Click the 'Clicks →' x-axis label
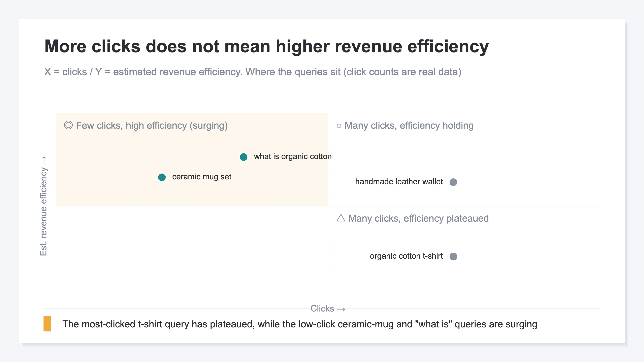Image resolution: width=644 pixels, height=362 pixels. 328,309
